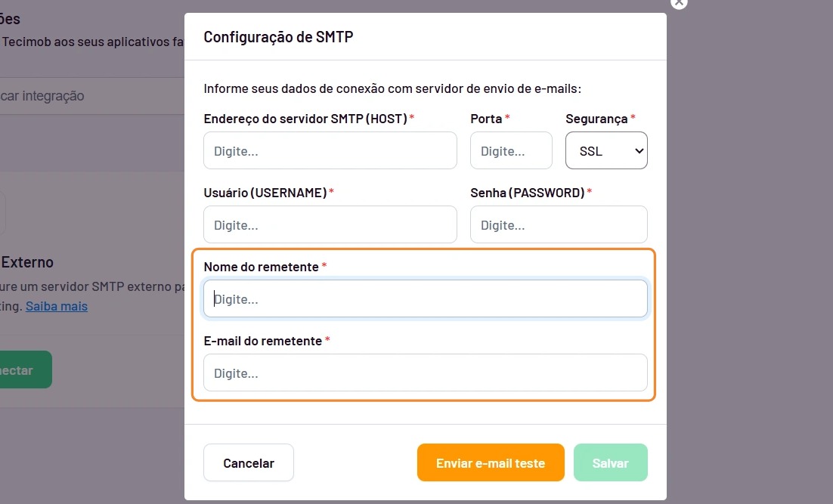The image size is (833, 504).
Task: Focus the search integration field in the background
Action: click(92, 96)
